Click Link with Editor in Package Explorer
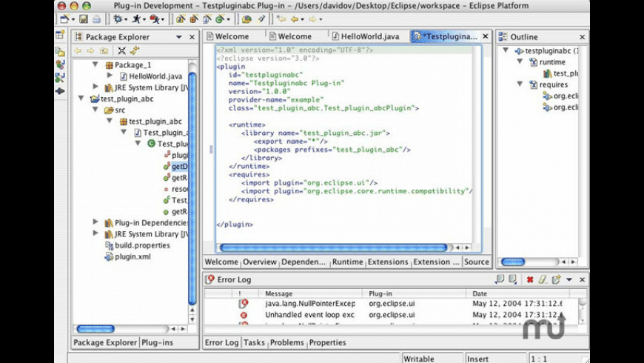The image size is (644, 363). pyautogui.click(x=134, y=50)
